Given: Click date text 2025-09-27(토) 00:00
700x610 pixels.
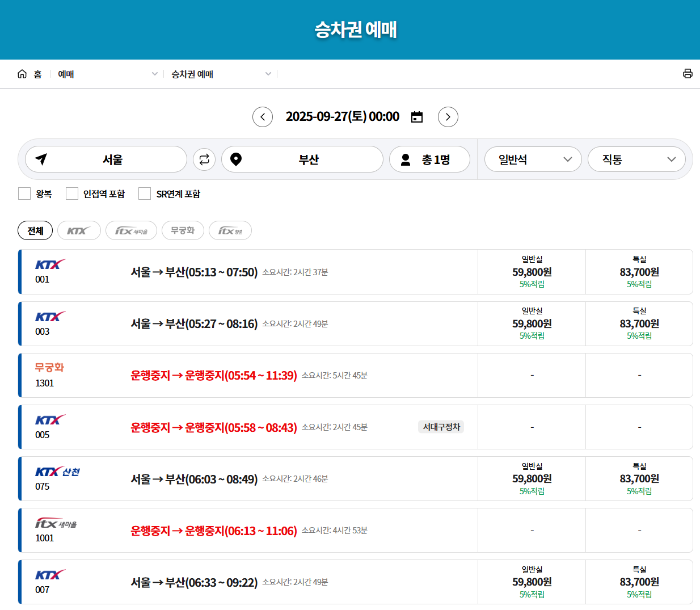Looking at the screenshot, I should 343,117.
